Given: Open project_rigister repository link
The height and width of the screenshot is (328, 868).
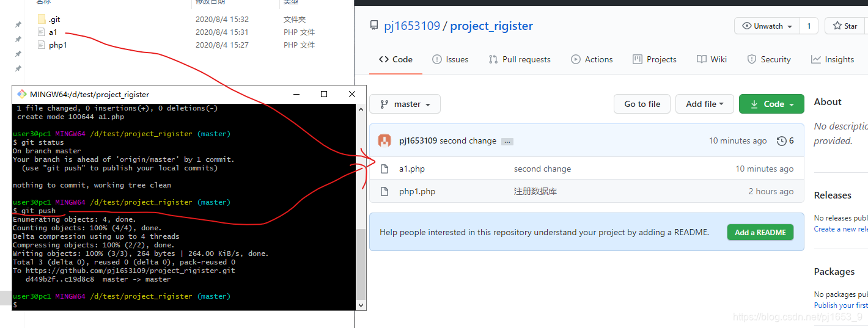Looking at the screenshot, I should pos(491,26).
